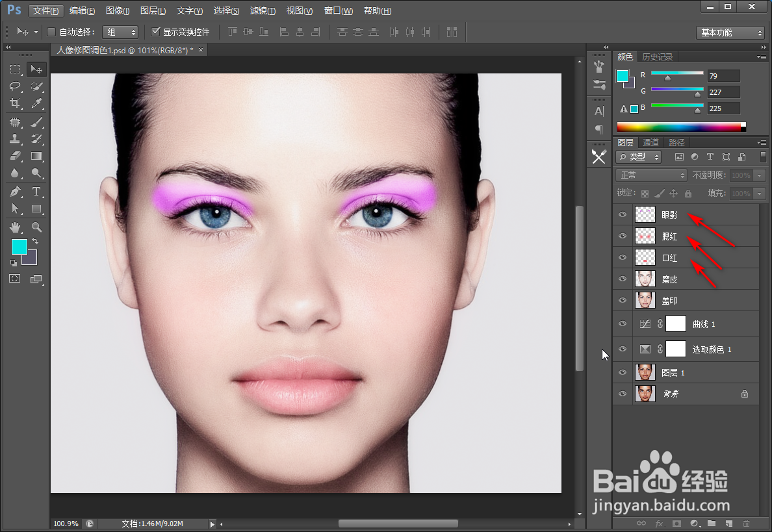Select the Rectangle shape tool

(36, 209)
